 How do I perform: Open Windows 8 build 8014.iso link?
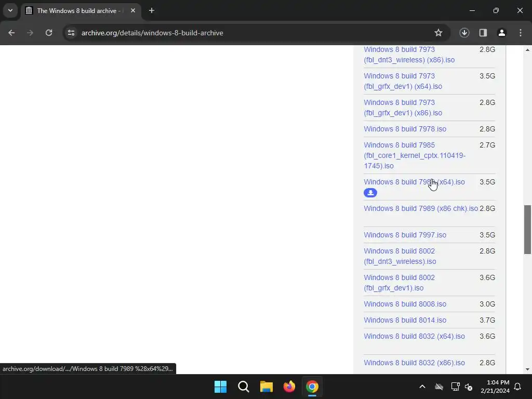click(x=405, y=320)
